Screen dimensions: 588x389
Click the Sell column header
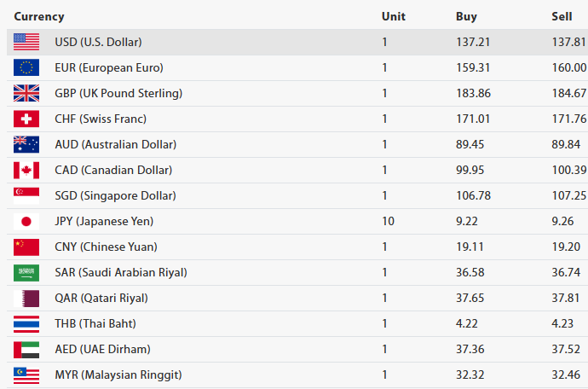pyautogui.click(x=562, y=16)
